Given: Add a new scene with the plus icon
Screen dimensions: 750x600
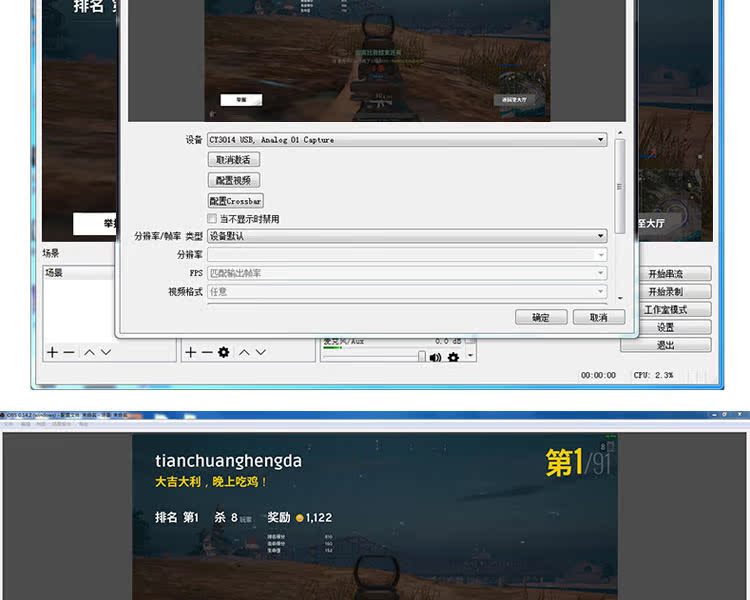Looking at the screenshot, I should click(52, 353).
